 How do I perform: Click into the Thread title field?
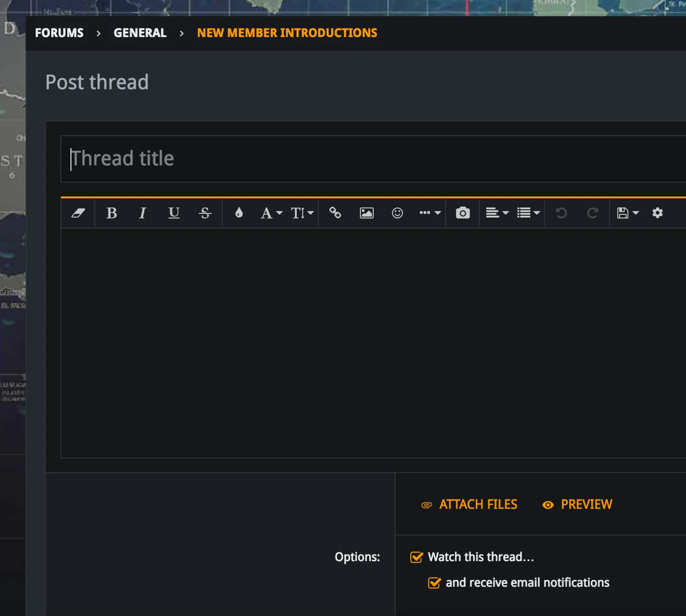pos(366,159)
